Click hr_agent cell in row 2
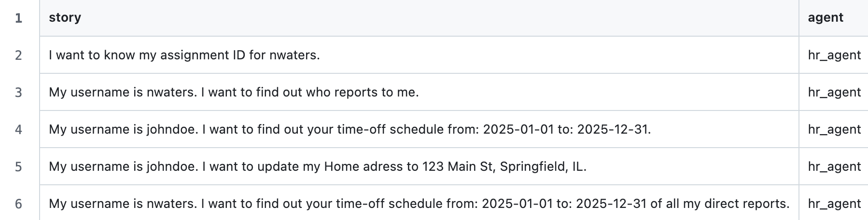The height and width of the screenshot is (220, 868). 834,55
